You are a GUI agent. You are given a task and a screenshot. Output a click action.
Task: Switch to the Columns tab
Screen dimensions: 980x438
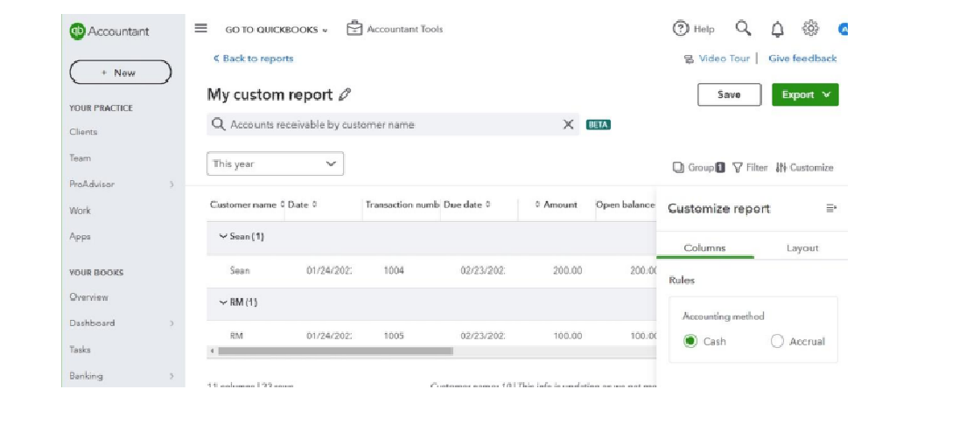(x=704, y=248)
